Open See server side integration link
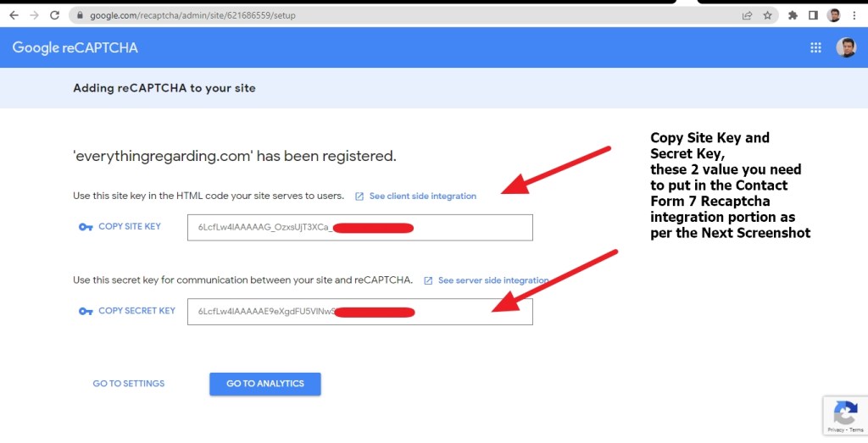 coord(492,280)
